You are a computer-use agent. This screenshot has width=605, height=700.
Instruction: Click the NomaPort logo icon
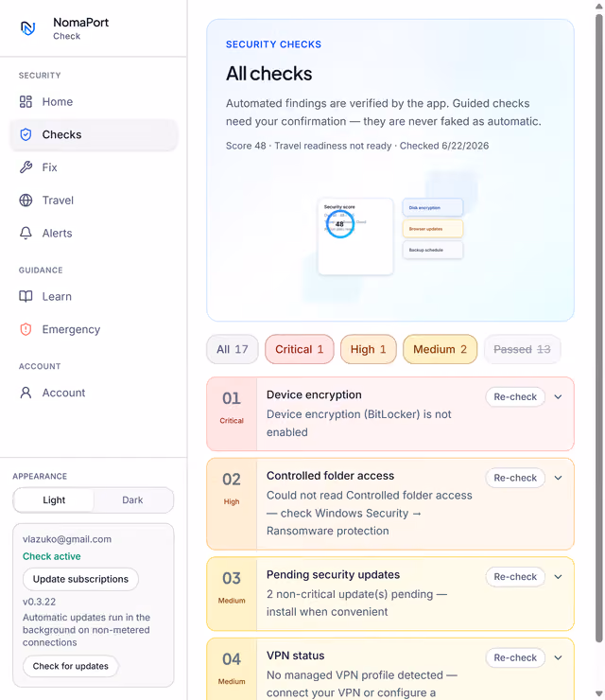28,28
